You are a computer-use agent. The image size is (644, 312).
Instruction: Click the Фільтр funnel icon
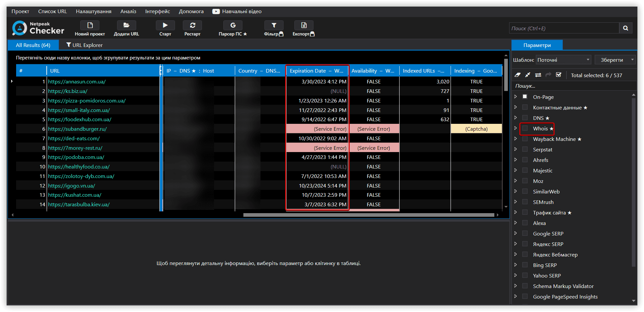(274, 25)
